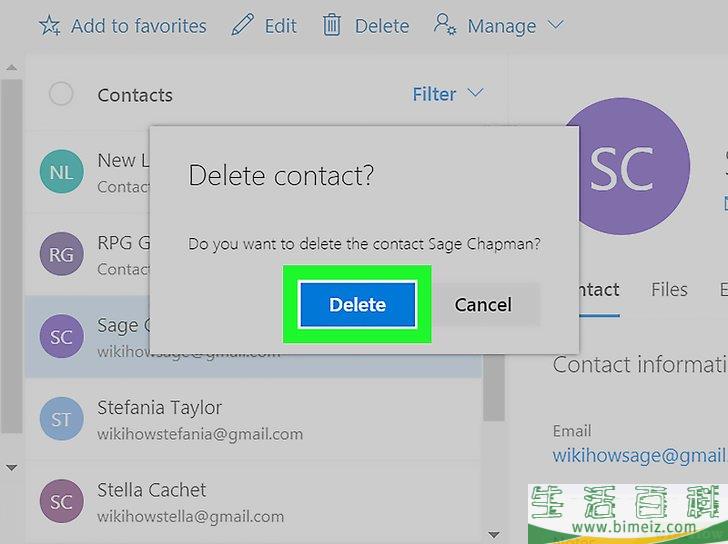Click the left pane scroll up arrow
The image size is (728, 544).
tap(12, 68)
